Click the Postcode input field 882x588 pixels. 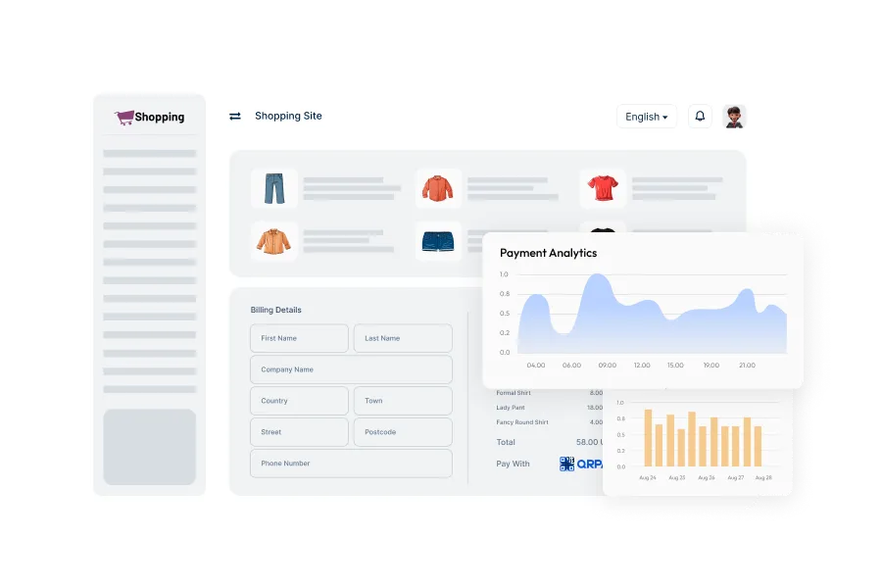coord(403,432)
